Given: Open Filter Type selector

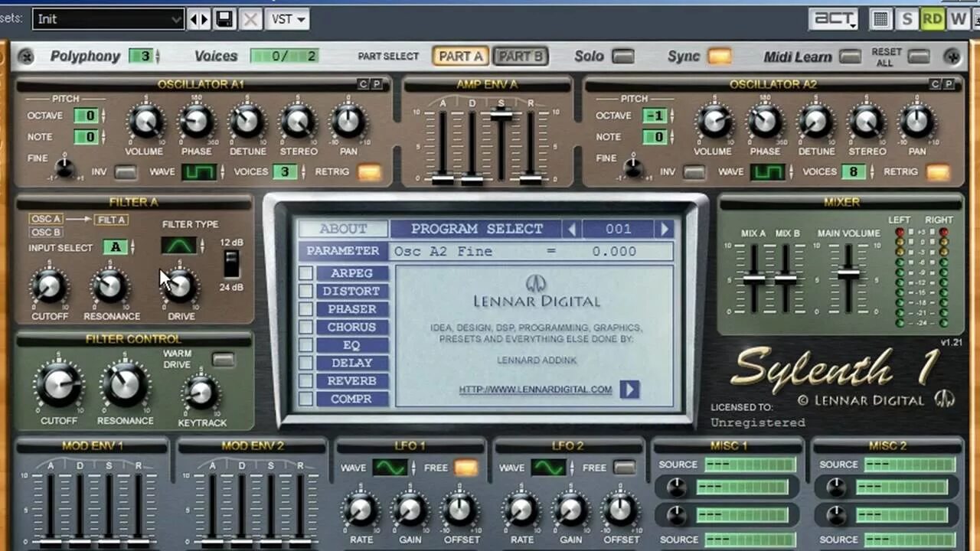Looking at the screenshot, I should click(179, 246).
